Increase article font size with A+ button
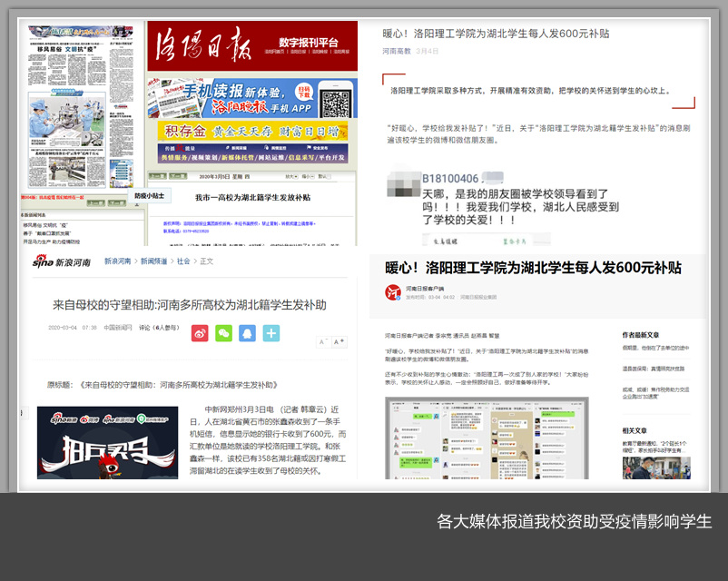The width and height of the screenshot is (728, 581). click(x=339, y=342)
